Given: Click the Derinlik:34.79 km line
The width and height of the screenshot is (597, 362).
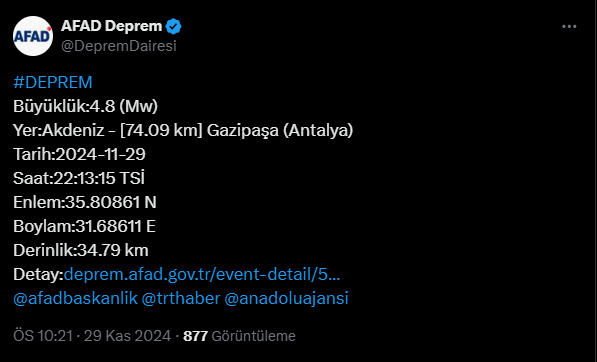Looking at the screenshot, I should coord(81,250).
